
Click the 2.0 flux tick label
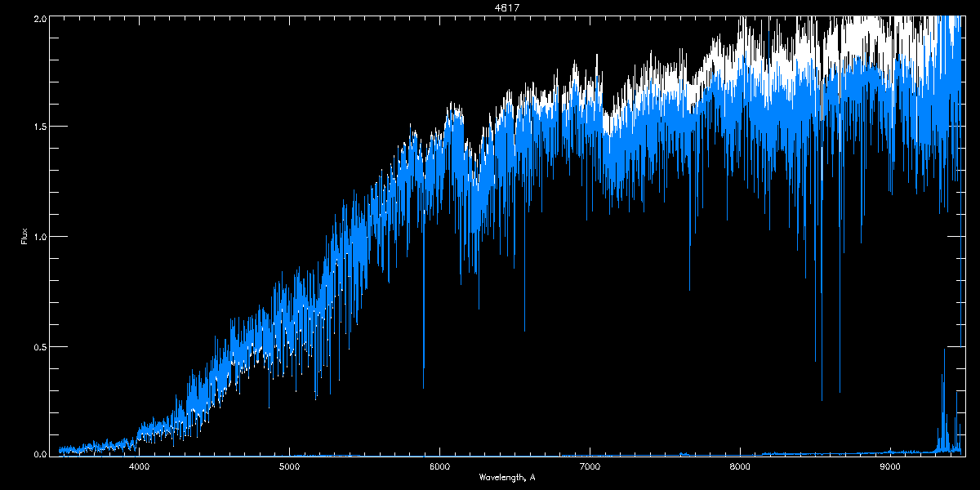(40, 18)
